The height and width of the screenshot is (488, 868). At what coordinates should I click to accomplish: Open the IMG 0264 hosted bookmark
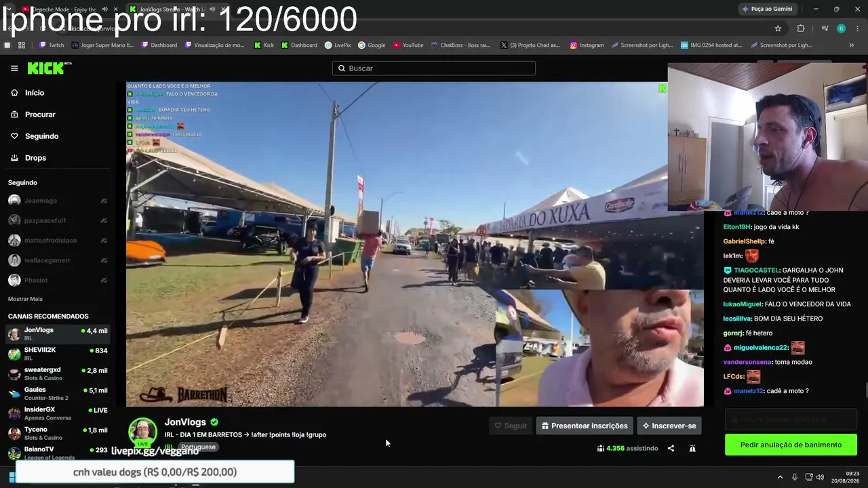click(x=711, y=45)
